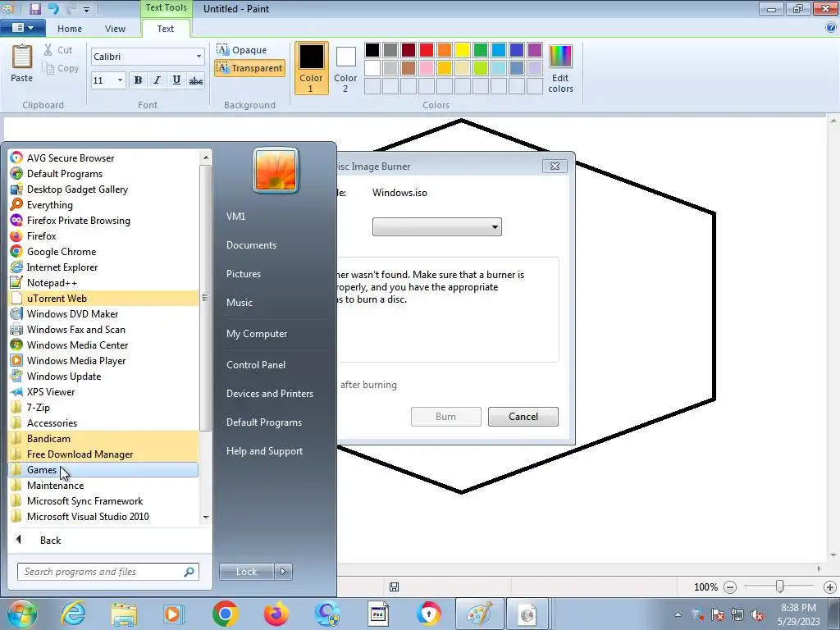Open Customize Quick Access Toolbar dropdown
840x630 pixels.
(x=86, y=9)
